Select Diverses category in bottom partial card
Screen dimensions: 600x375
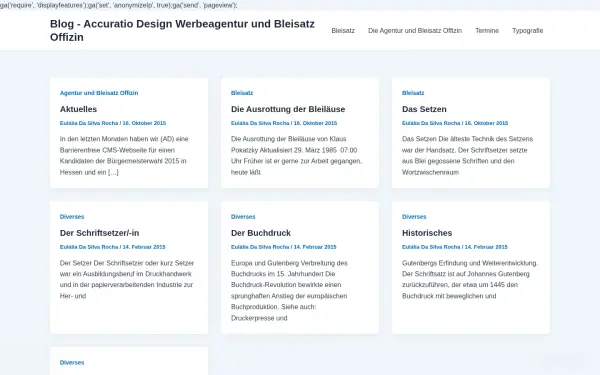pos(72,362)
